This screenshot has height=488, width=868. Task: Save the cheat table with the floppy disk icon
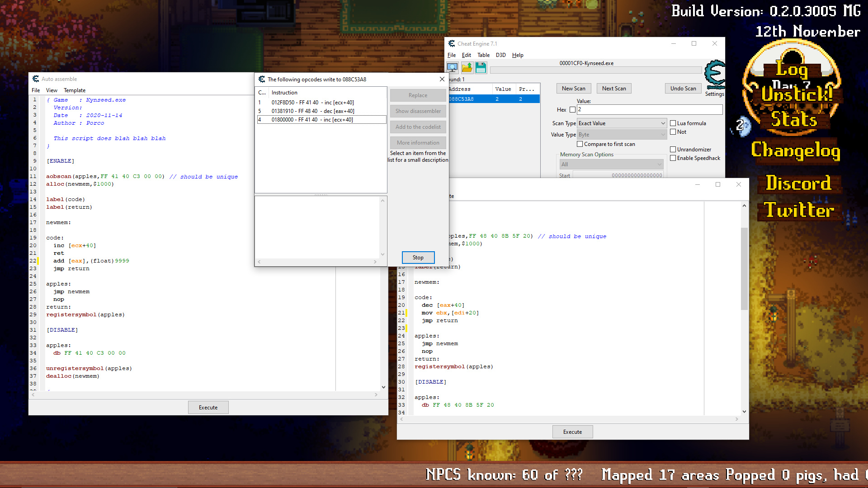click(481, 67)
